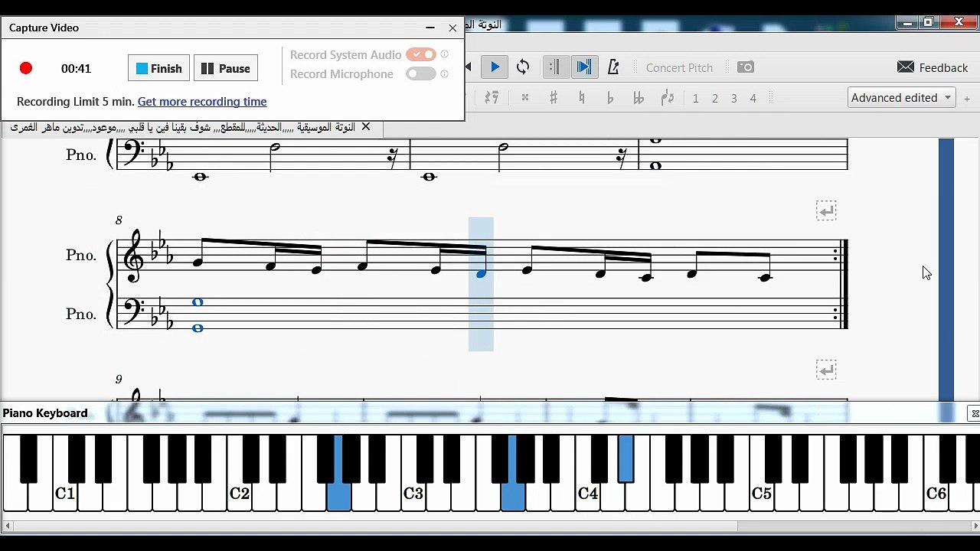Apply flat accidental
This screenshot has width=980, height=551.
tap(610, 98)
